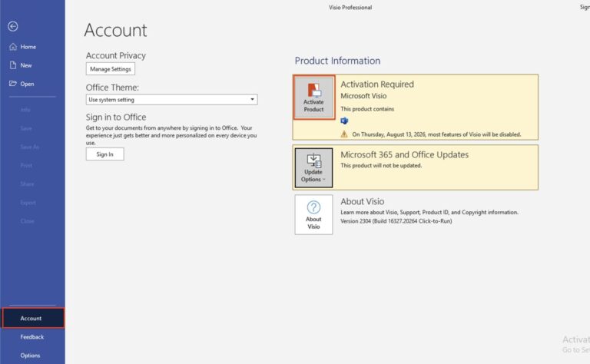Click the 'Sign in to Office' heading
Image resolution: width=590 pixels, height=364 pixels.
coord(116,117)
